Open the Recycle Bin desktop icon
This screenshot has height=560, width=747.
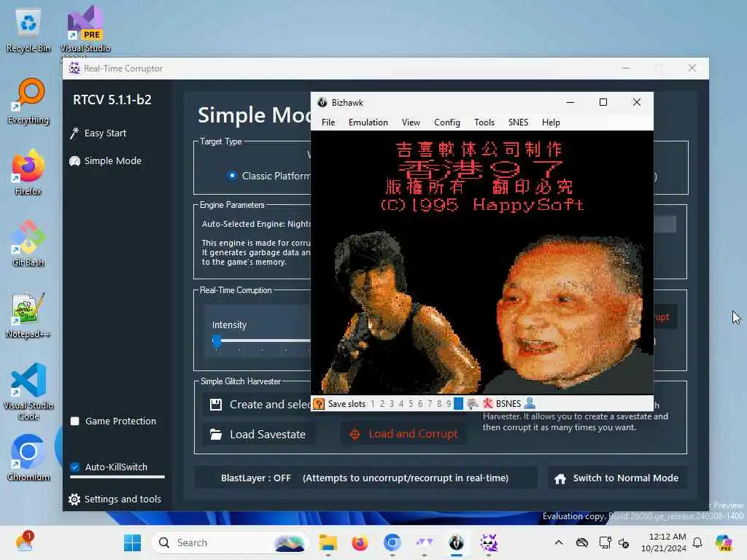(28, 31)
